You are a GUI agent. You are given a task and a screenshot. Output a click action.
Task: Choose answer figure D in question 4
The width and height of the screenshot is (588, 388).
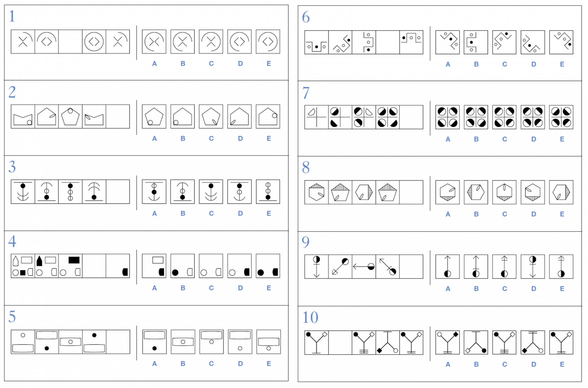pyautogui.click(x=239, y=266)
